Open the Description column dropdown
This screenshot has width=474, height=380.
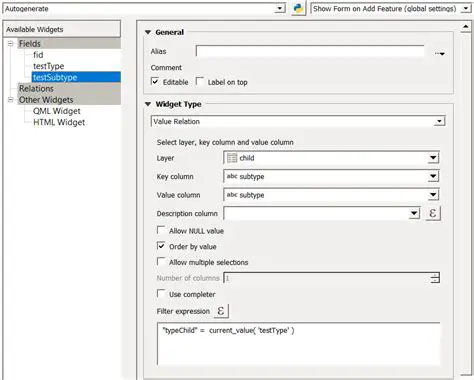322,213
